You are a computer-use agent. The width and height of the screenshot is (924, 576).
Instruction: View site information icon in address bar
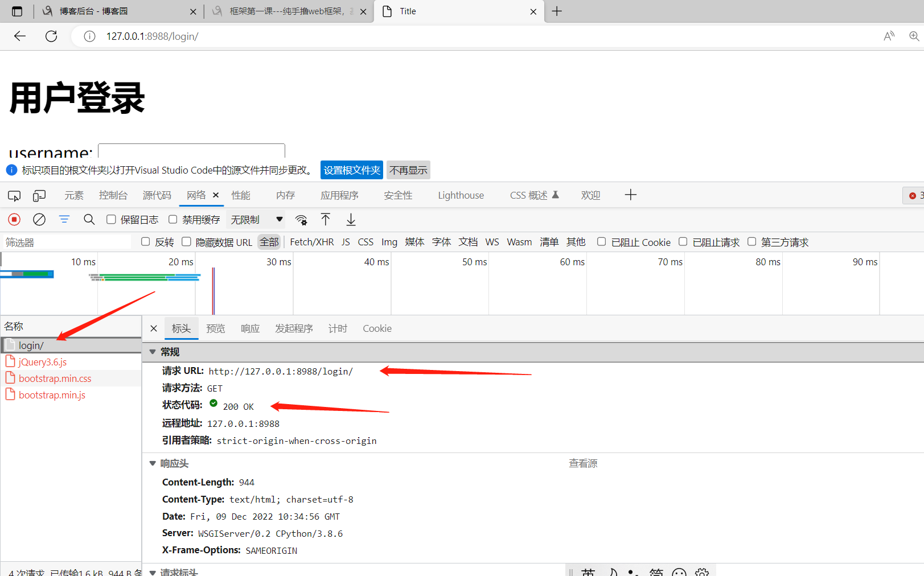pyautogui.click(x=89, y=36)
